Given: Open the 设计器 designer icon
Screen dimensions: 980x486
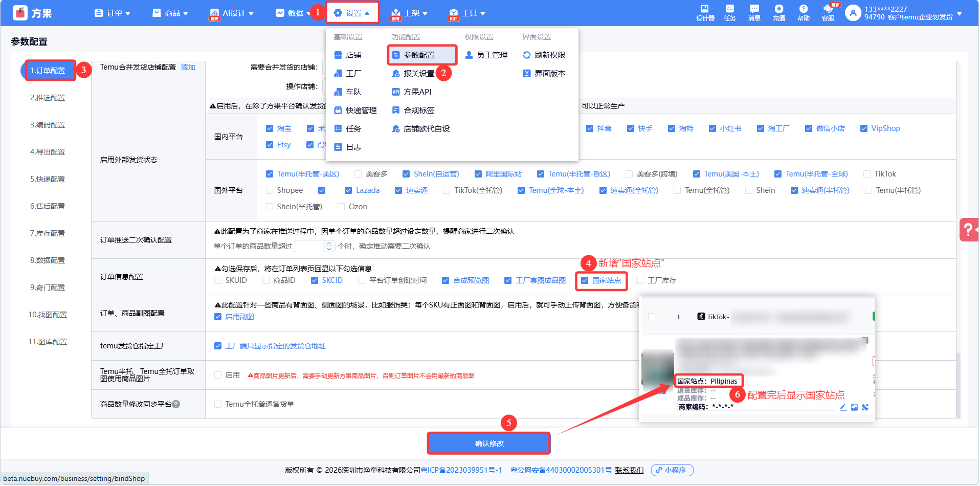Looking at the screenshot, I should point(705,12).
